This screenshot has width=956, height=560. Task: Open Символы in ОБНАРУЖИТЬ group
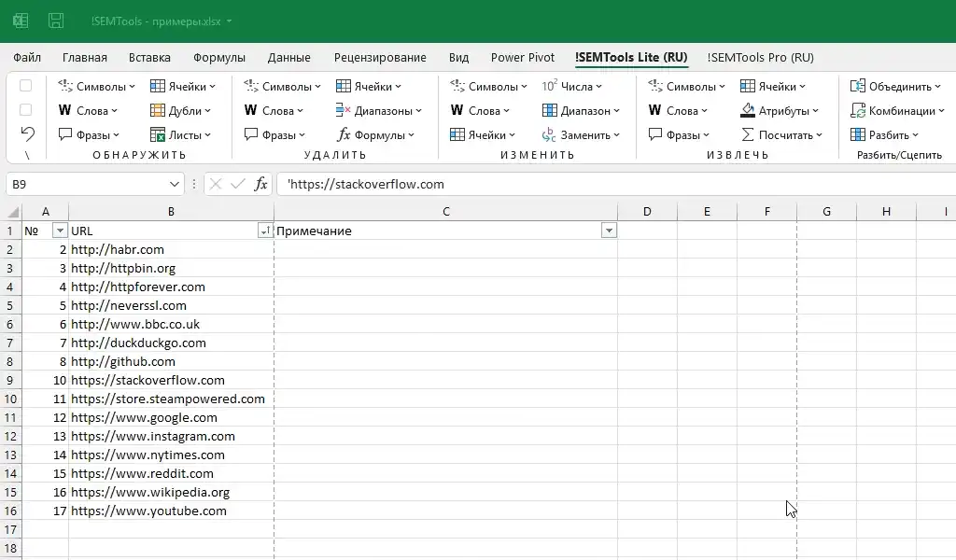96,87
